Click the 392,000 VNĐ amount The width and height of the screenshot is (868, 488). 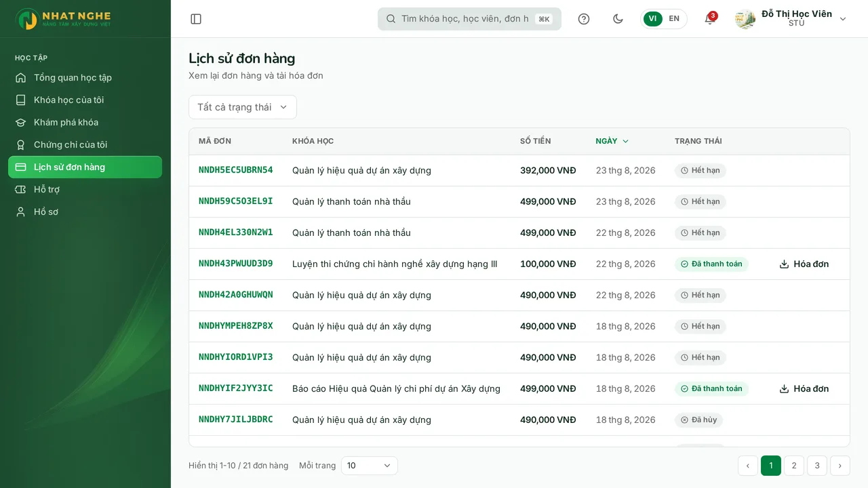(548, 170)
